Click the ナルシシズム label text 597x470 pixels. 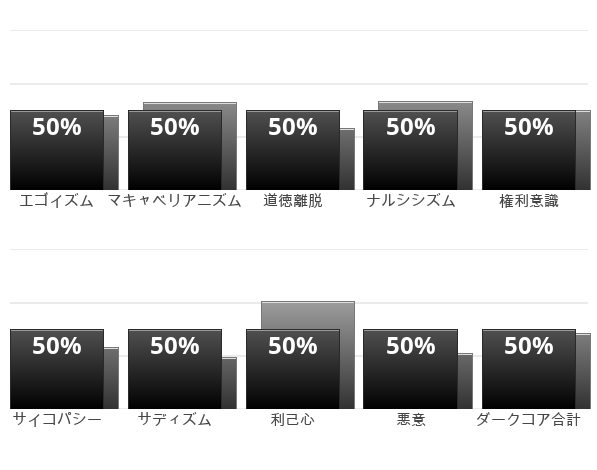click(x=411, y=201)
